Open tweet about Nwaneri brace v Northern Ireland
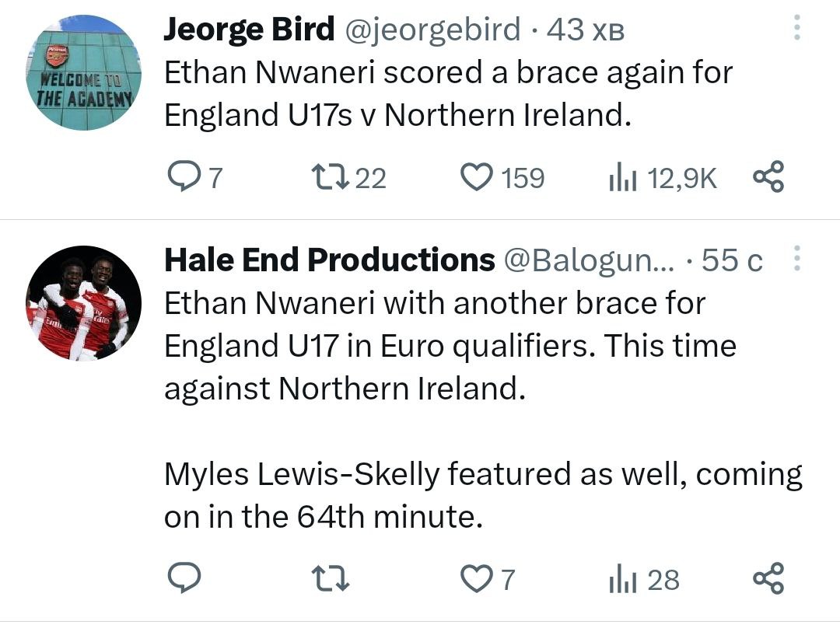 448,93
